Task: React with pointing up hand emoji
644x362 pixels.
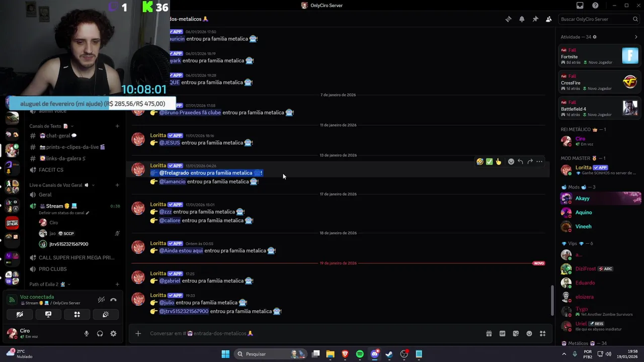Action: tap(499, 161)
